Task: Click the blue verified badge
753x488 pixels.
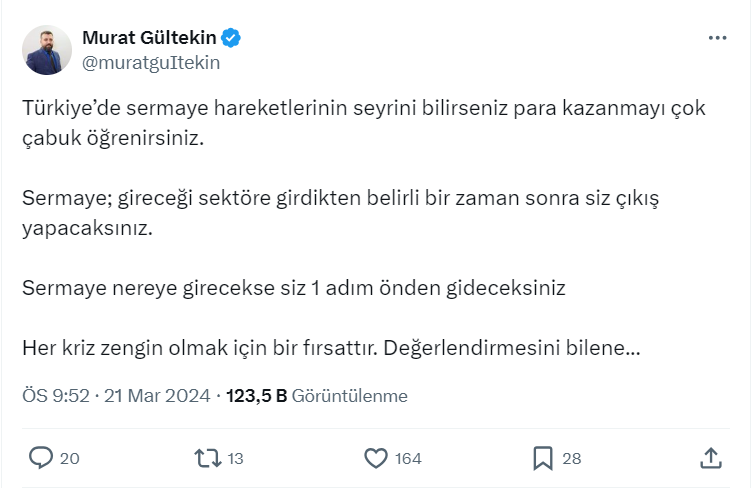Action: (231, 38)
